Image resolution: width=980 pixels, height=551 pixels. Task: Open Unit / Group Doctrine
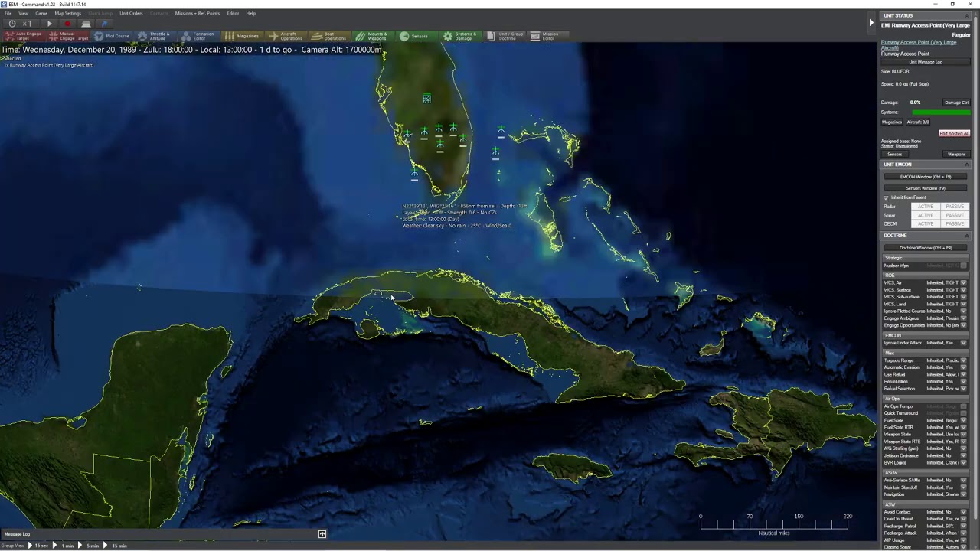coord(505,36)
